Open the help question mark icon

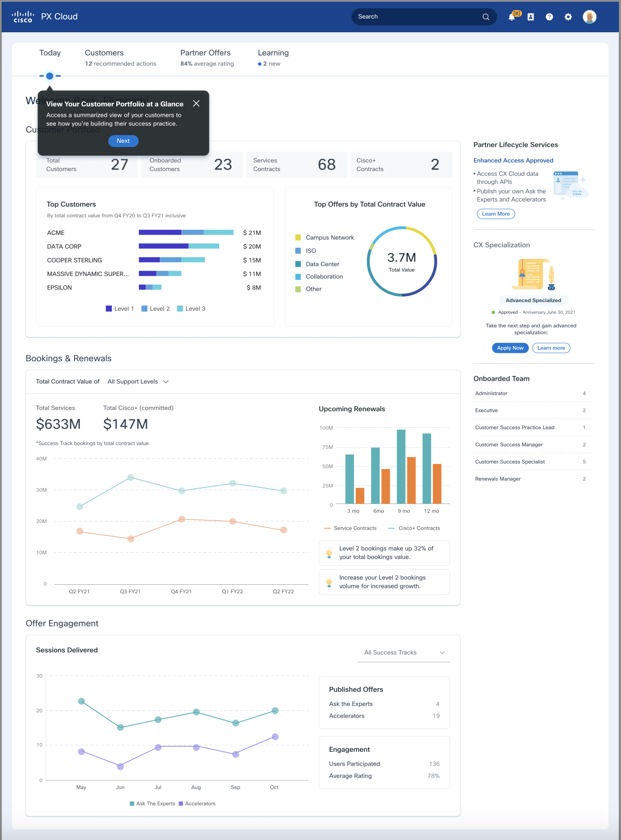coord(549,17)
